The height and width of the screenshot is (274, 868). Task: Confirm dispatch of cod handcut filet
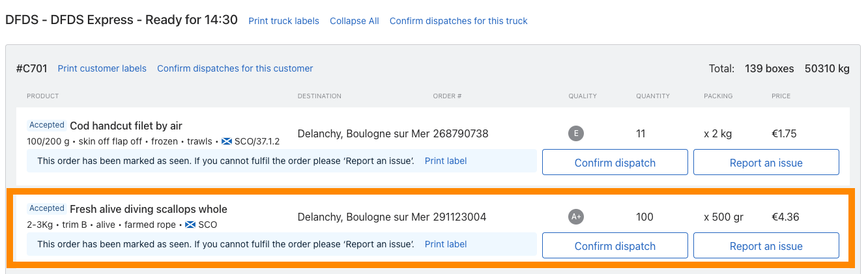point(615,163)
